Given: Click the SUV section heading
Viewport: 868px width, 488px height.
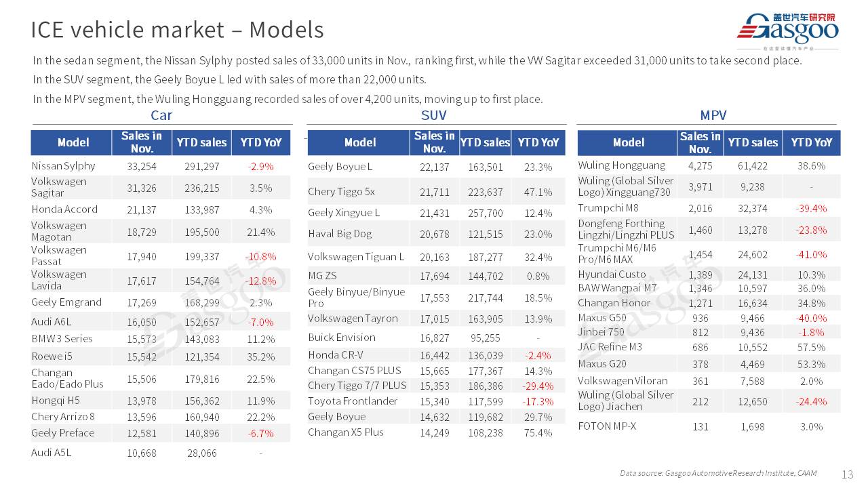Looking at the screenshot, I should click(x=433, y=115).
